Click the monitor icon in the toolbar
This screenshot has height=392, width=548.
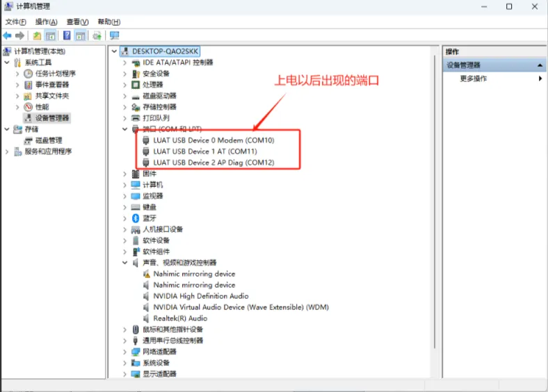pos(114,35)
